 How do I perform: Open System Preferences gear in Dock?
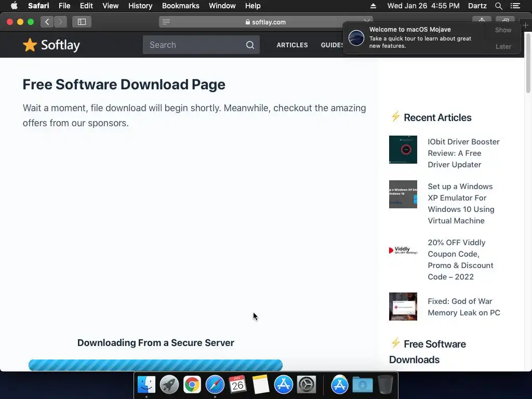pos(307,385)
